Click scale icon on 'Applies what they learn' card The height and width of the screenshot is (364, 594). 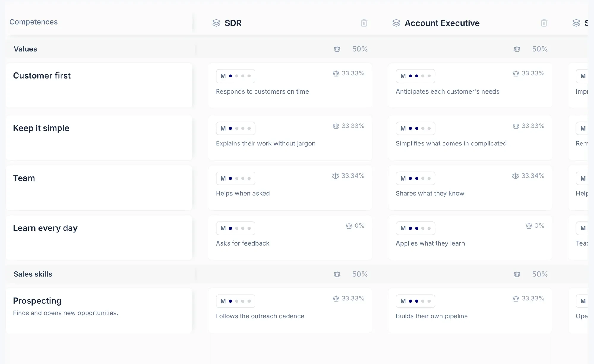tap(529, 226)
